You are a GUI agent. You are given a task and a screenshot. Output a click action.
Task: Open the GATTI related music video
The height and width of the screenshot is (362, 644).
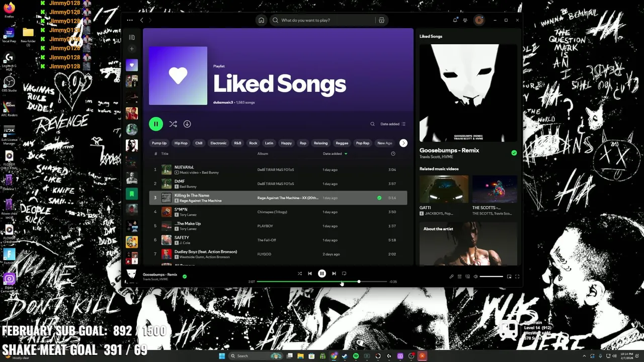(x=444, y=196)
